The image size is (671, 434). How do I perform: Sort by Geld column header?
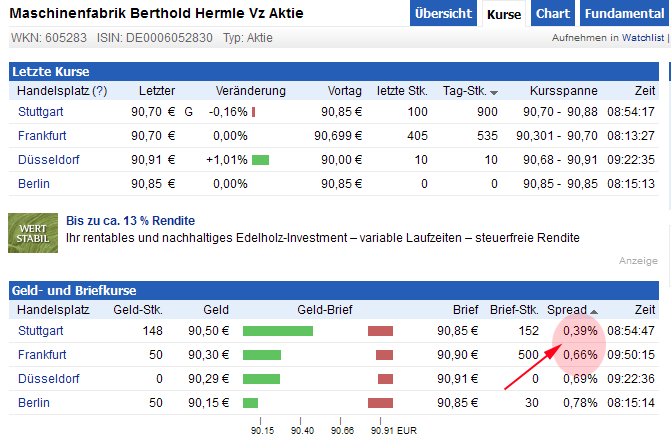pyautogui.click(x=216, y=310)
